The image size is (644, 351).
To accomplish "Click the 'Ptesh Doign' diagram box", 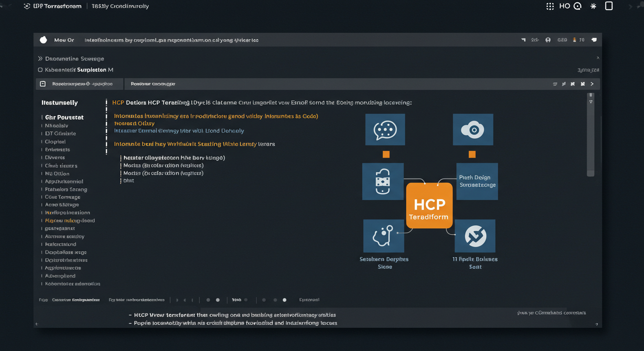I will (477, 181).
